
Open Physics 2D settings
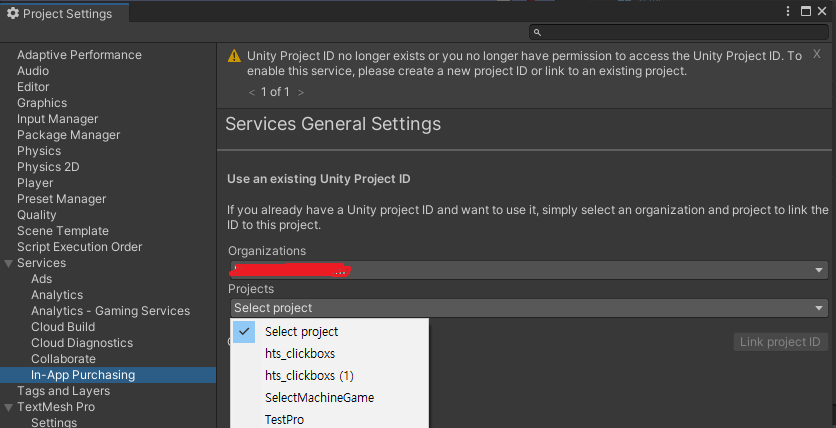(48, 167)
